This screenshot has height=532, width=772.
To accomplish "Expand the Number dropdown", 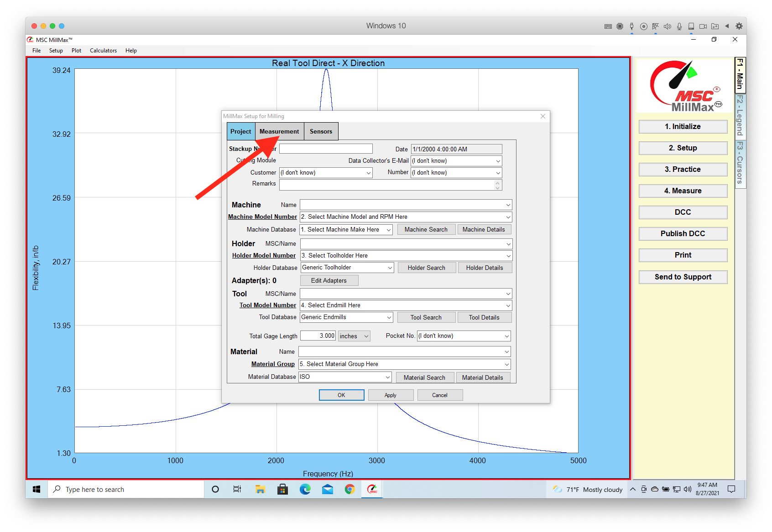I will click(x=498, y=173).
